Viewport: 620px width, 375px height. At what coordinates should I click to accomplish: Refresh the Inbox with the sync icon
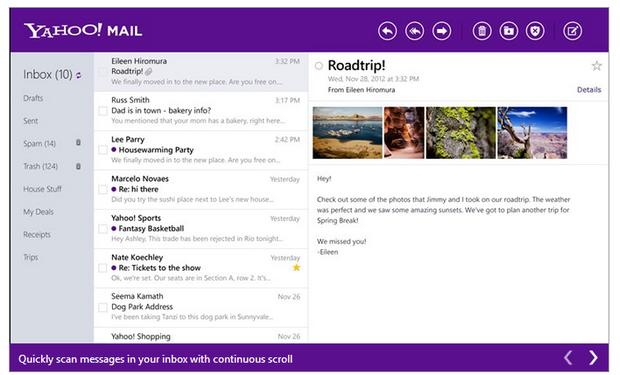[x=79, y=75]
